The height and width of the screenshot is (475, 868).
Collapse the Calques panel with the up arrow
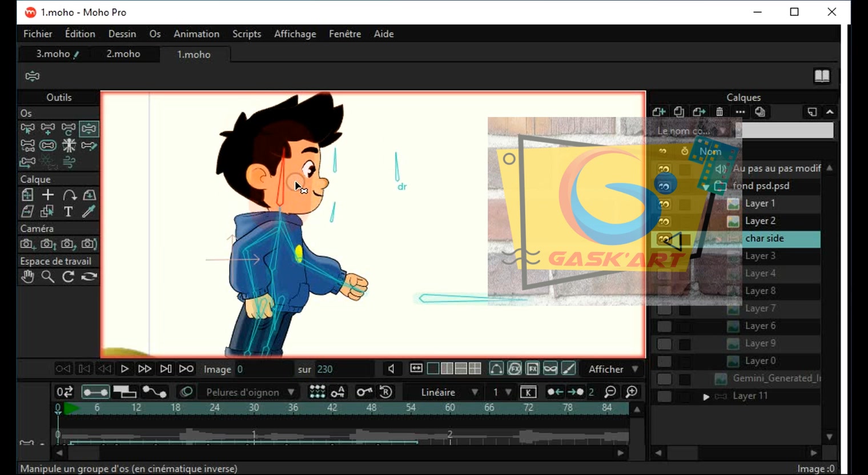(x=830, y=112)
